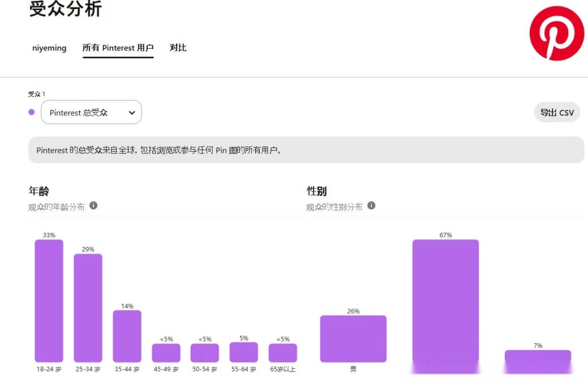Click the 观众的性别分布 subtitle

(334, 207)
